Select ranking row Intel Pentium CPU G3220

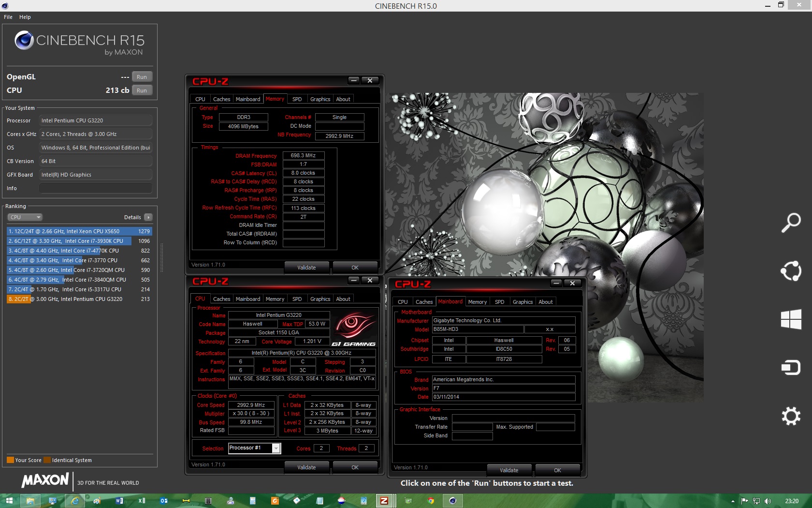(x=79, y=299)
